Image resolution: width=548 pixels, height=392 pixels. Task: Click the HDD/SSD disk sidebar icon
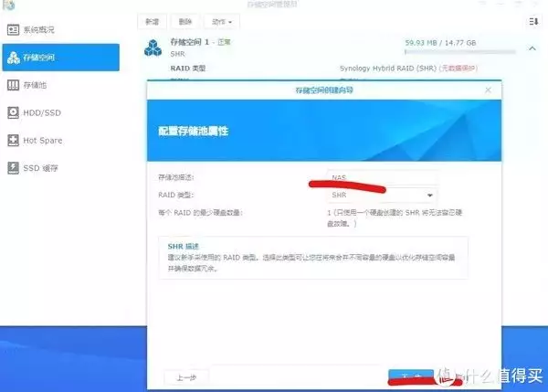point(14,112)
